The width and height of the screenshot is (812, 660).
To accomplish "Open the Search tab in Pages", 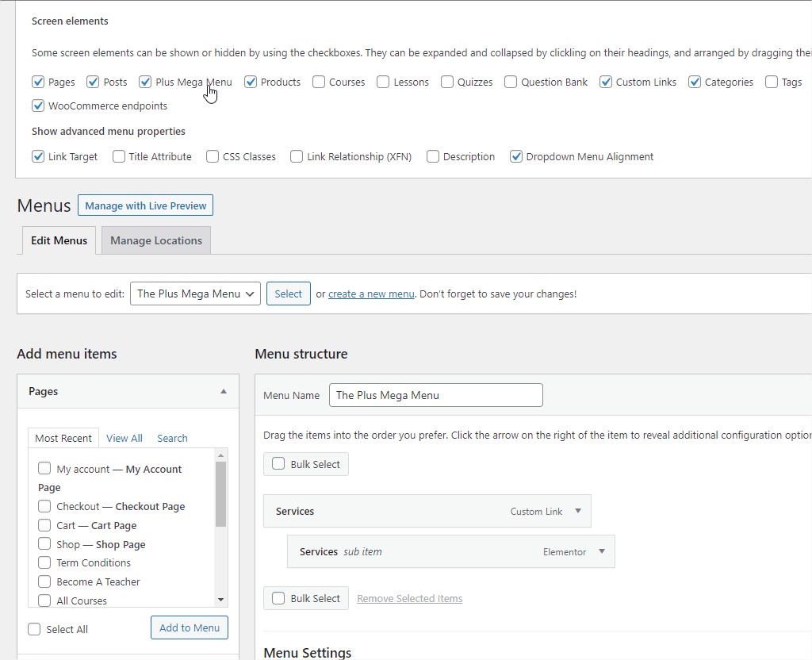I will pos(172,438).
